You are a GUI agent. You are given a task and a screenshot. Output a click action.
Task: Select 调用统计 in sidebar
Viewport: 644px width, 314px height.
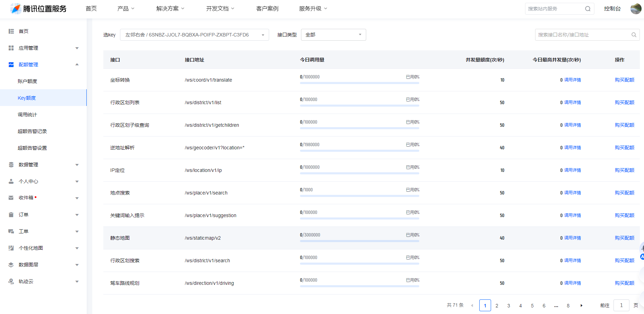[x=27, y=115]
